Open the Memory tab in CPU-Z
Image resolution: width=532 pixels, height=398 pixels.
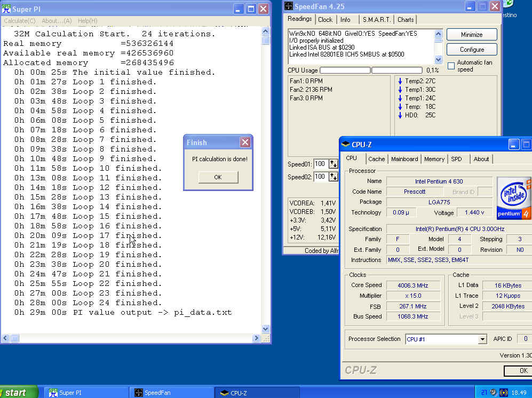(434, 159)
